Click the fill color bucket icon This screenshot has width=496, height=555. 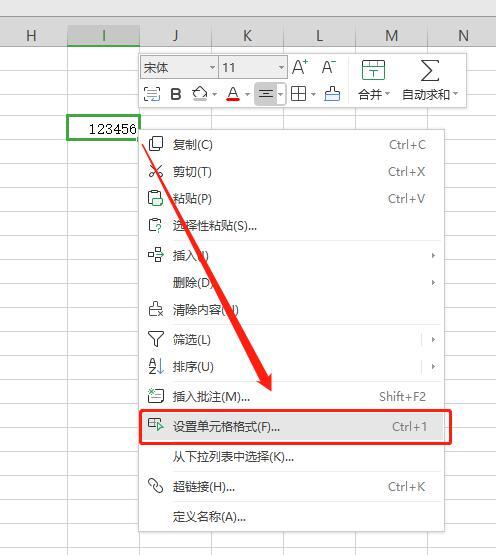(x=200, y=94)
